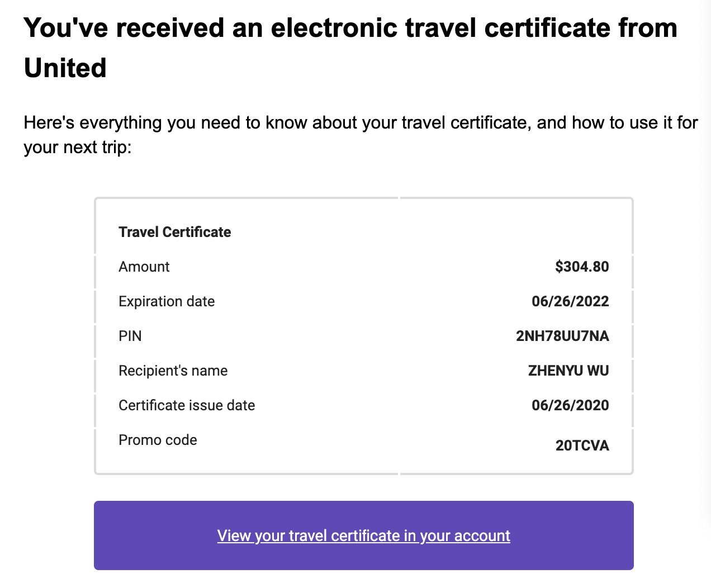Click the intro paragraph about your next trip
The height and width of the screenshot is (588, 711).
[361, 135]
